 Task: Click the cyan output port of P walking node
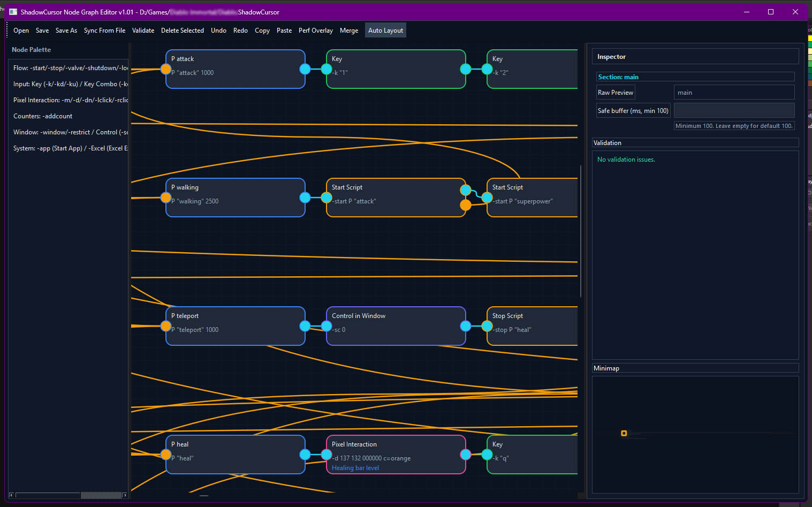tap(305, 198)
